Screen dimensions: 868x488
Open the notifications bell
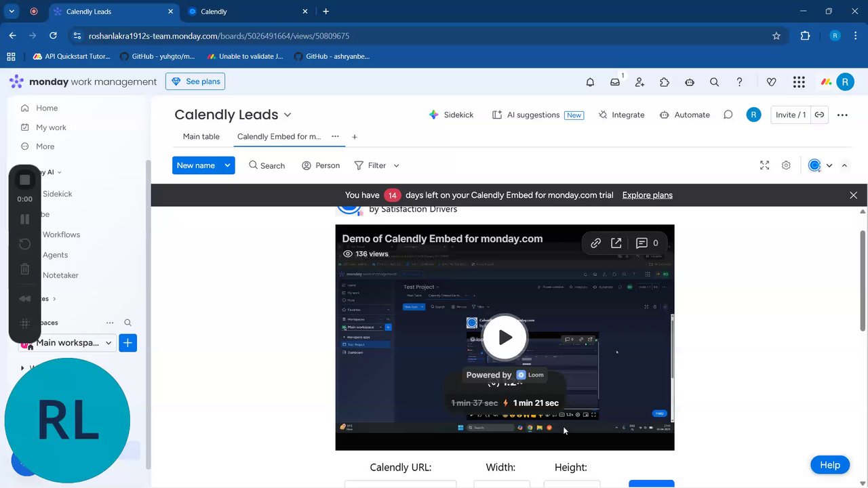tap(590, 82)
